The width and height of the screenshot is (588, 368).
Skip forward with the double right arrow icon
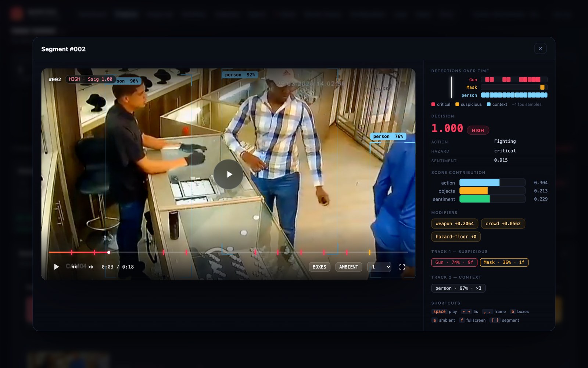coord(91,267)
